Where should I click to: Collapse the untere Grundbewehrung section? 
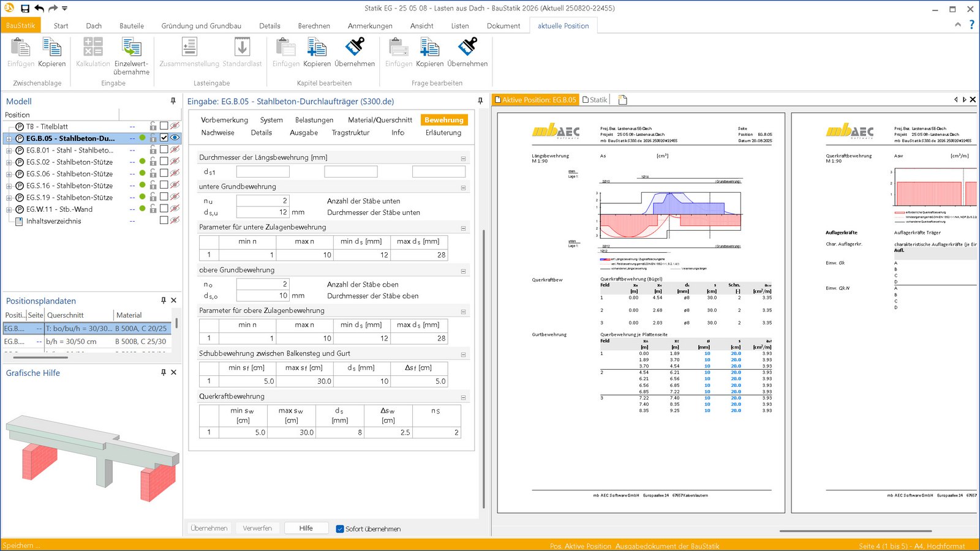463,187
